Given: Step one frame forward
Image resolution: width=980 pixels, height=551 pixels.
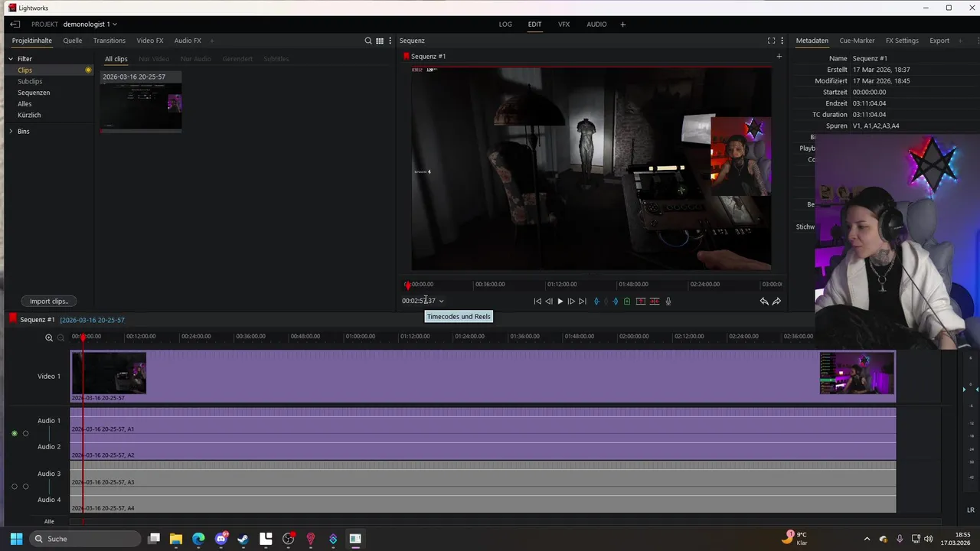Looking at the screenshot, I should click(x=571, y=302).
